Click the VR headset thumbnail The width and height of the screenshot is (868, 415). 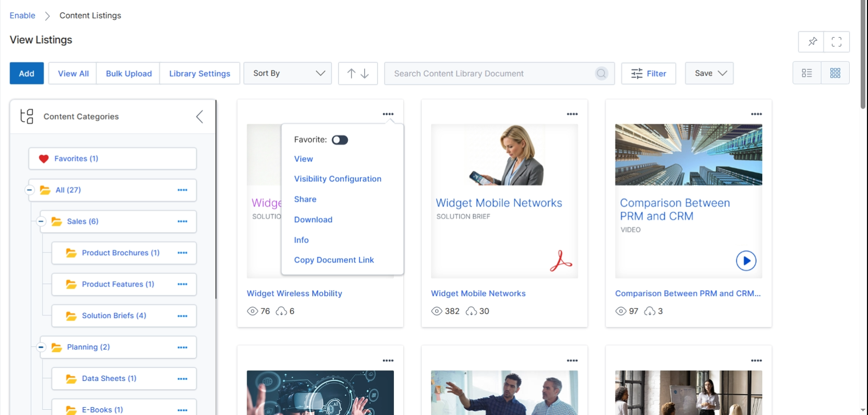[320, 393]
